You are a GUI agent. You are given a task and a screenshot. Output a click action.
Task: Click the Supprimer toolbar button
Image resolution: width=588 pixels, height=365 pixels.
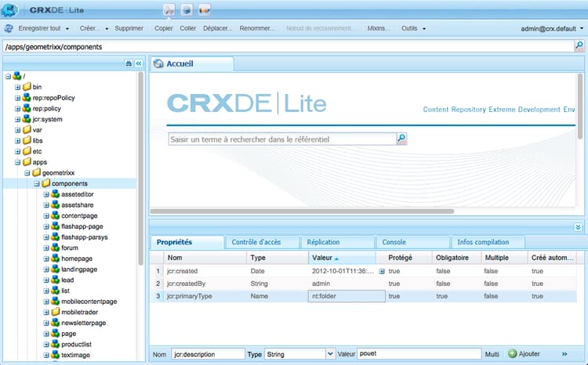coord(129,28)
